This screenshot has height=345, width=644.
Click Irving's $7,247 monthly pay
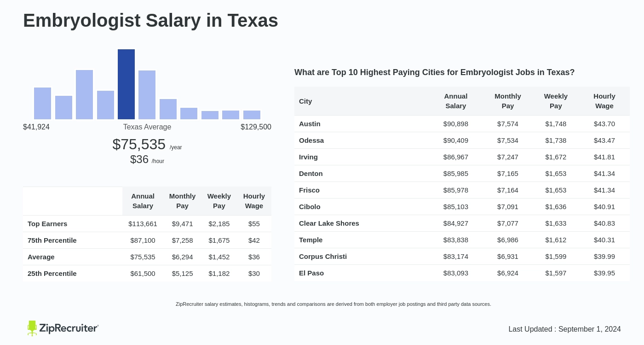pyautogui.click(x=508, y=157)
